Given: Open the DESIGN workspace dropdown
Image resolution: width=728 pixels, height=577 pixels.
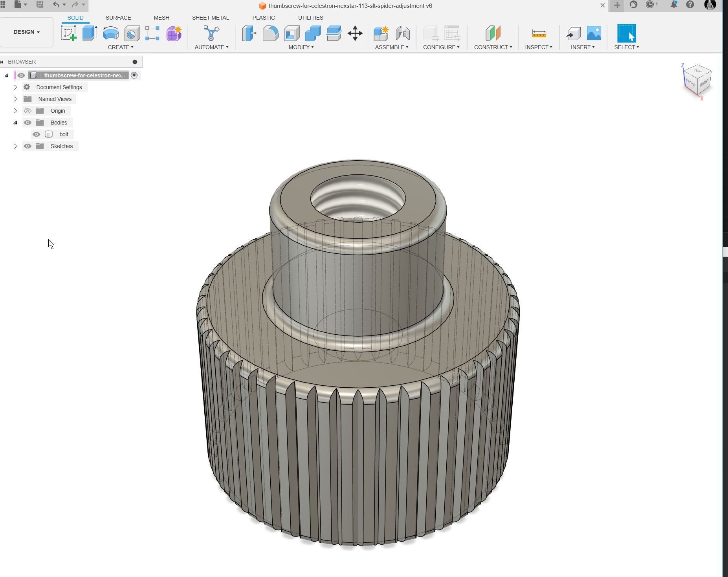Looking at the screenshot, I should pyautogui.click(x=27, y=32).
